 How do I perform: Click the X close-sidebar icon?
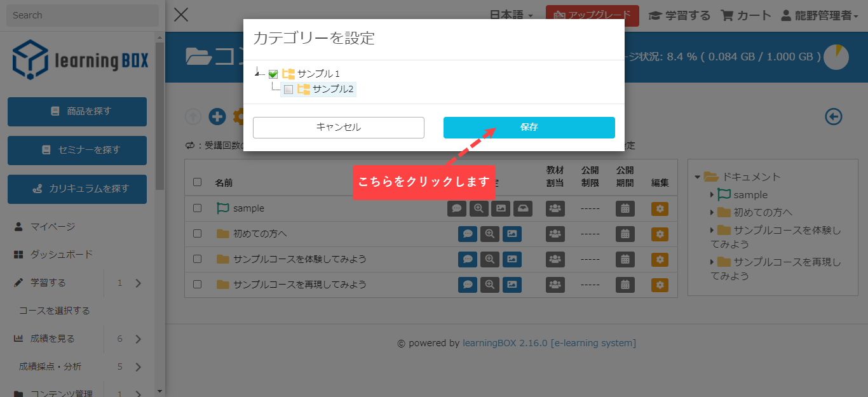pyautogui.click(x=181, y=15)
